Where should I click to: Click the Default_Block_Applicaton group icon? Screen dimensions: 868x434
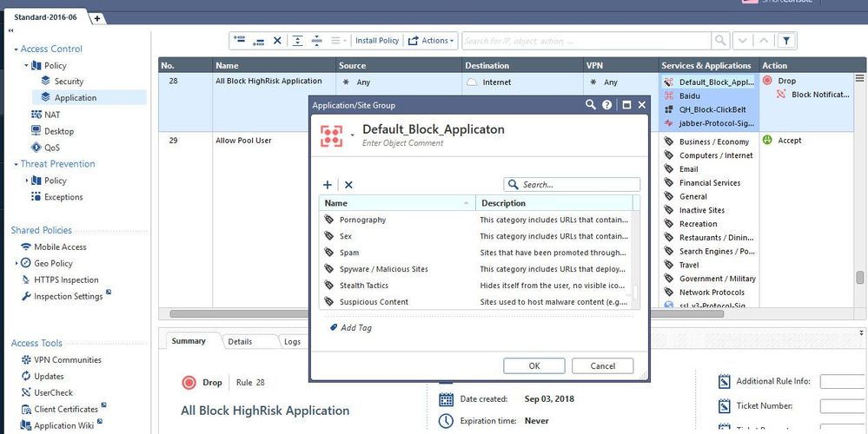[332, 135]
